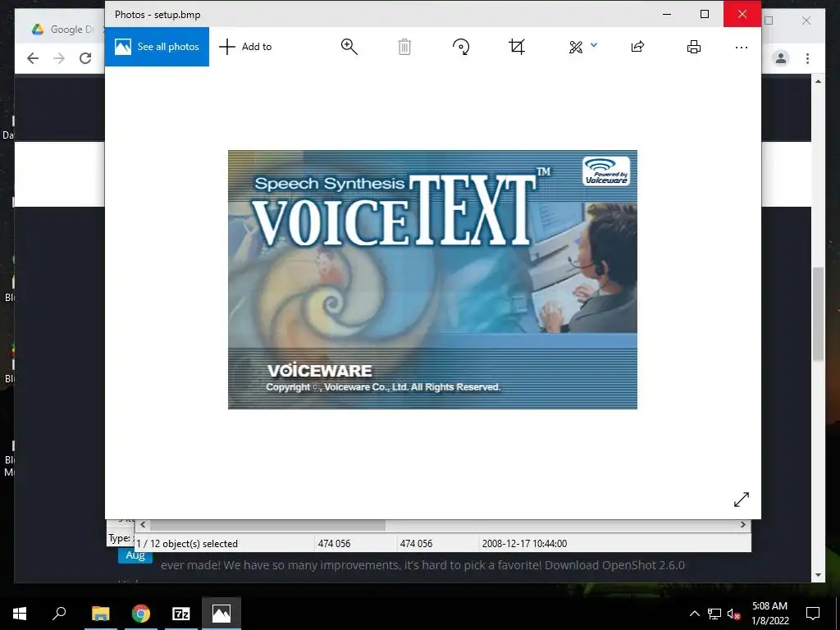Open Chrome profile avatar icon
This screenshot has height=630, width=840.
click(781, 58)
